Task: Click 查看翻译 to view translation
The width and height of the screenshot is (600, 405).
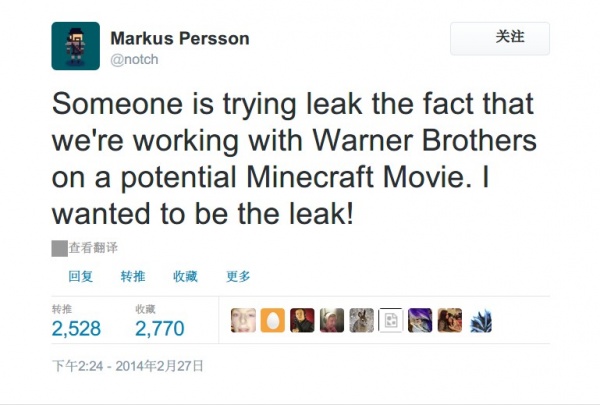Action: pos(93,248)
